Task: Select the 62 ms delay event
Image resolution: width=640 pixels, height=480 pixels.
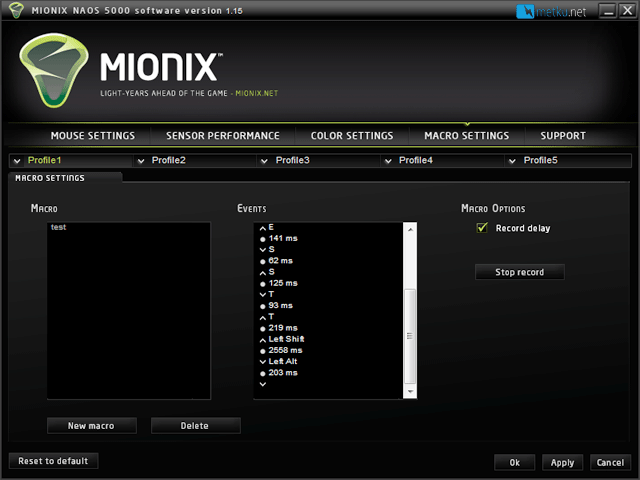Action: coord(280,261)
